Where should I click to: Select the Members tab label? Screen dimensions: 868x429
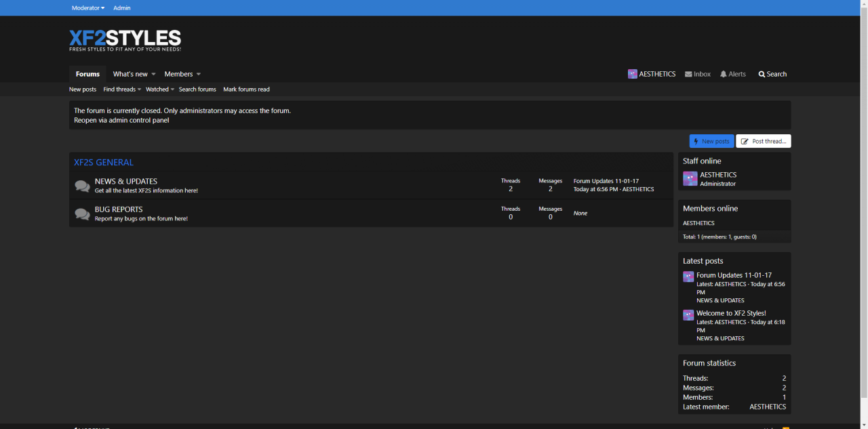pyautogui.click(x=178, y=74)
